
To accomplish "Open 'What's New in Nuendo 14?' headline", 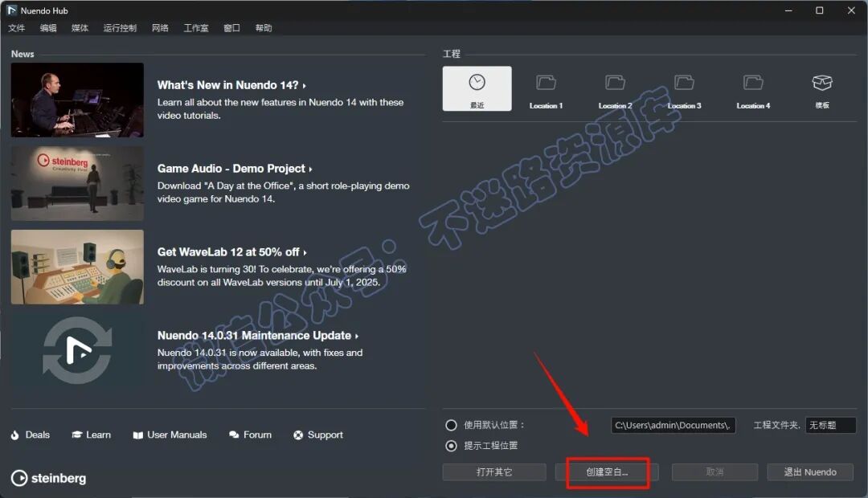I will 231,85.
